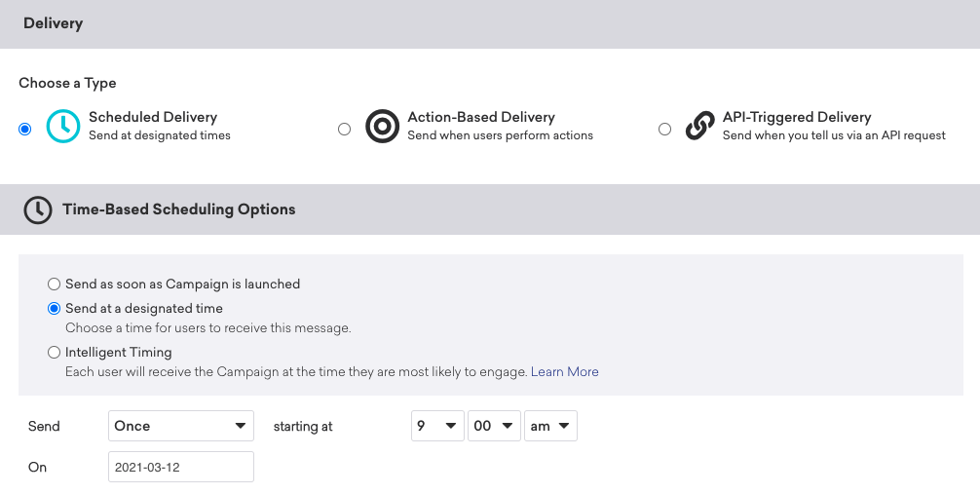
Task: Choose Send as soon as Campaign is launched
Action: (55, 284)
